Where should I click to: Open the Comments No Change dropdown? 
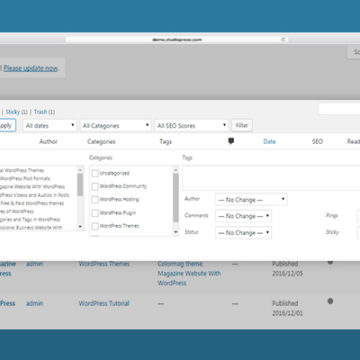(243, 216)
